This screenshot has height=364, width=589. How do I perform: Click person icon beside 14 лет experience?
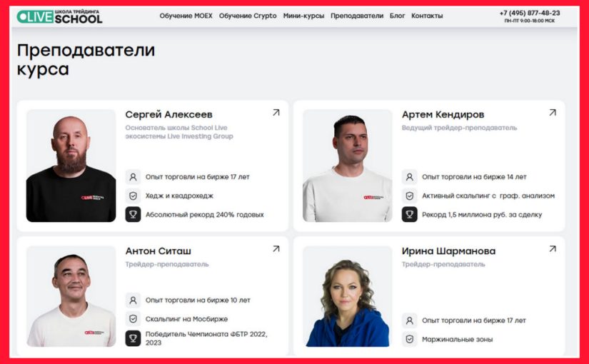click(x=410, y=176)
